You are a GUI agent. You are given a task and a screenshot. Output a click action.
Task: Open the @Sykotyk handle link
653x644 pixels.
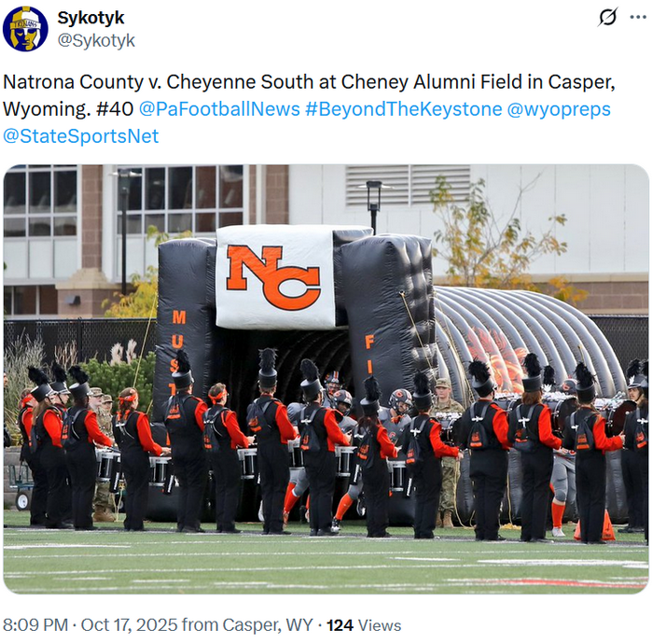(x=96, y=40)
